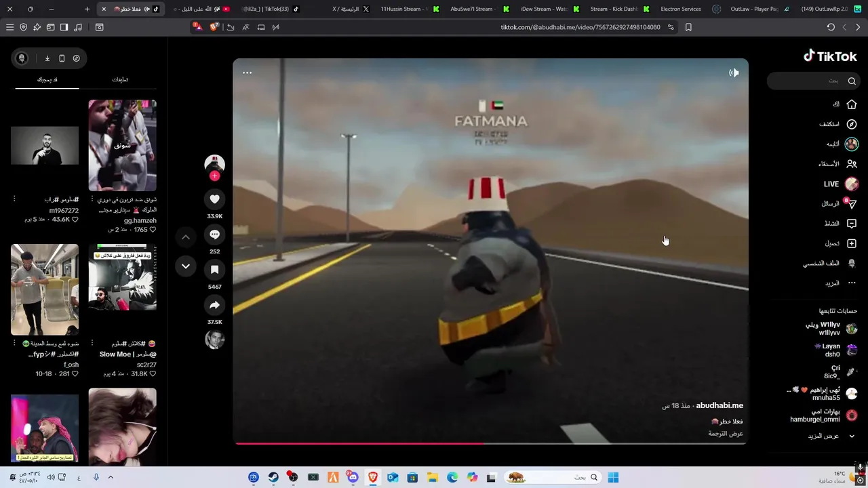Viewport: 868px width, 488px height.
Task: Open the For You home icon in the sidebar
Action: [852, 104]
